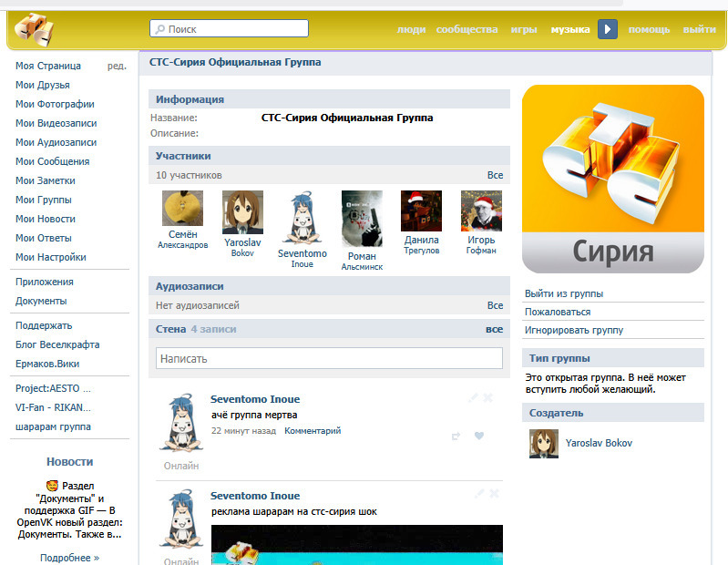This screenshot has height=565, width=728.
Task: Open the avatar beside the 'реклама шарарам' post
Action: (x=181, y=519)
